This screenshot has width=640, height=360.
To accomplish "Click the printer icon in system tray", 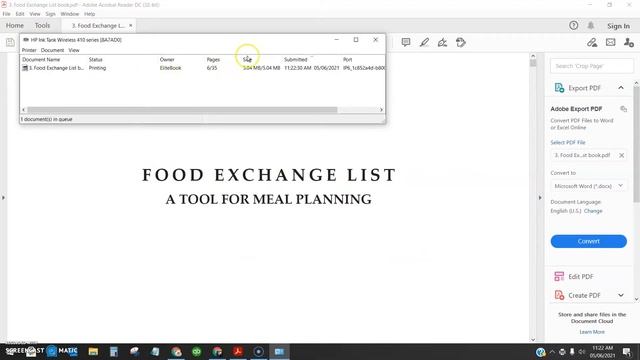I will click(562, 352).
